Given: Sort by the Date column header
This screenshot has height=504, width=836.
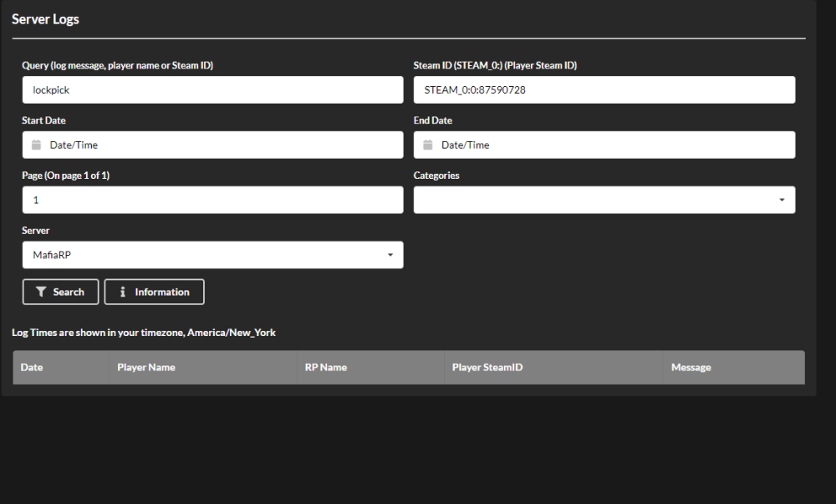Looking at the screenshot, I should [32, 367].
